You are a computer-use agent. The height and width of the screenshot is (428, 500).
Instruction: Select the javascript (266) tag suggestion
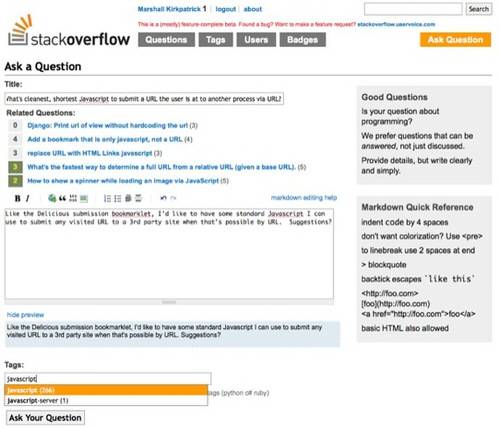tap(106, 390)
